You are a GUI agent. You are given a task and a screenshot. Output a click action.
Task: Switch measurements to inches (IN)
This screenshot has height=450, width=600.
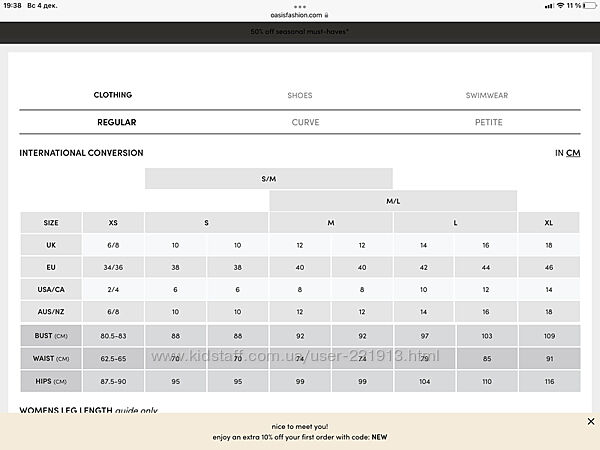[559, 153]
